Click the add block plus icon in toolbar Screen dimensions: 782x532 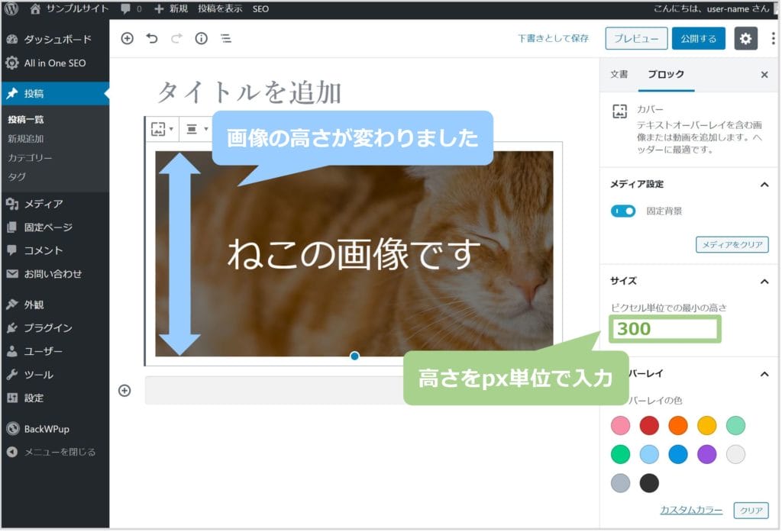coord(127,38)
